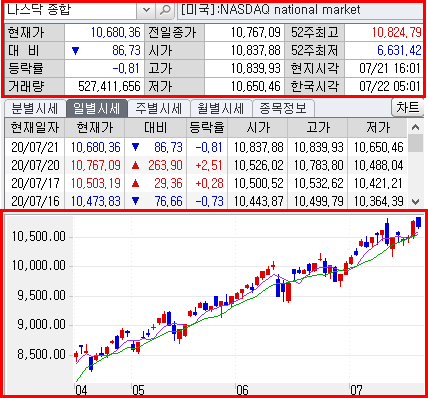Select the 20/07/20 daily row
The width and height of the screenshot is (428, 398).
(x=206, y=165)
